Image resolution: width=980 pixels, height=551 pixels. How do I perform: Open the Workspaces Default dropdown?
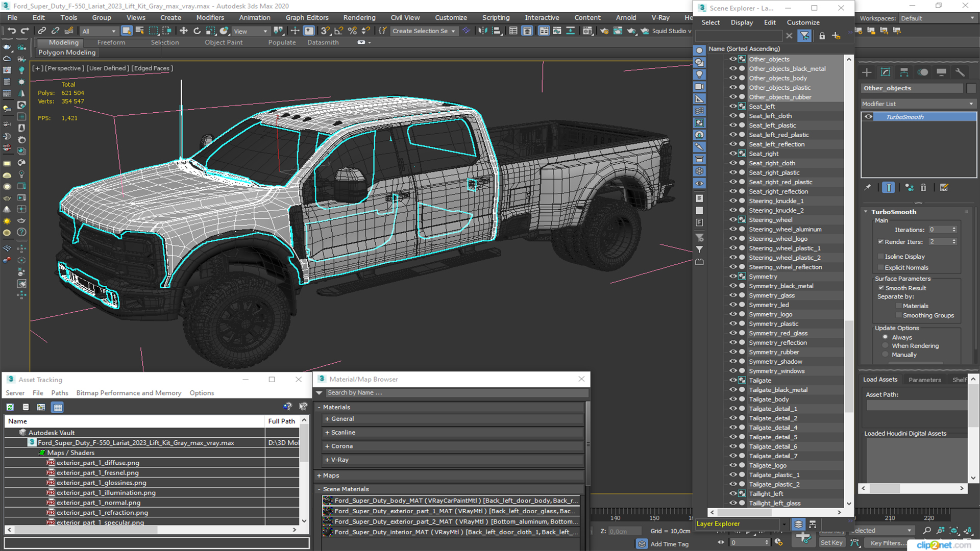(937, 18)
